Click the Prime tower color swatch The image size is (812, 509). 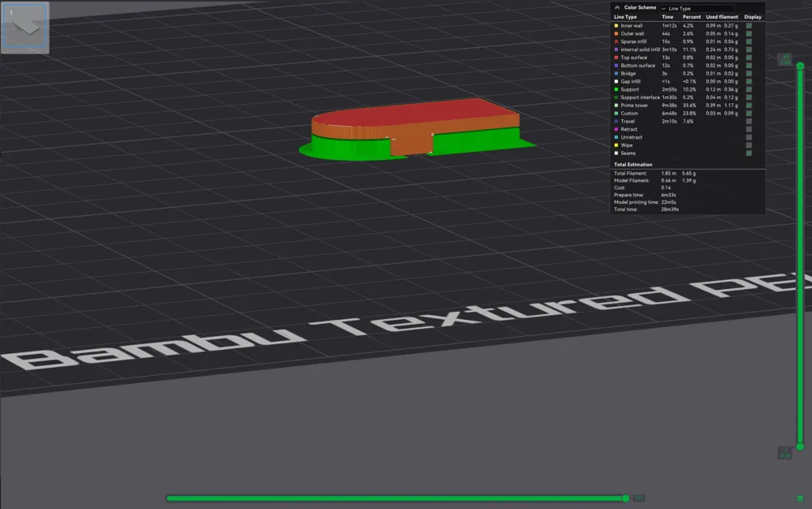616,105
